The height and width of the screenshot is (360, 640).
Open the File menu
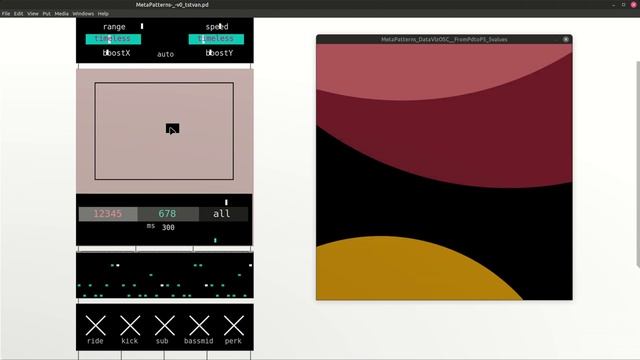click(x=6, y=13)
